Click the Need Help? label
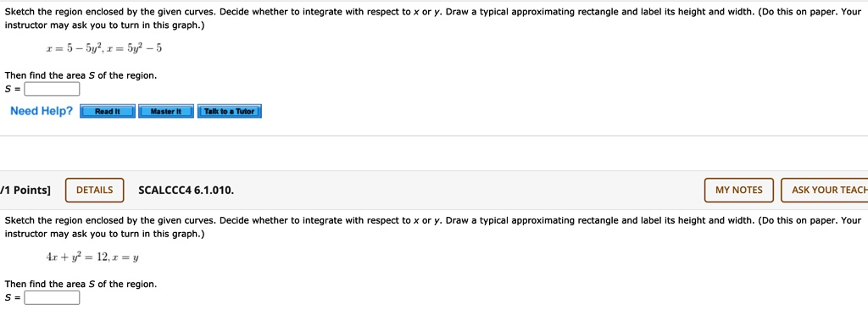Viewport: 868px width, 310px height. click(42, 111)
